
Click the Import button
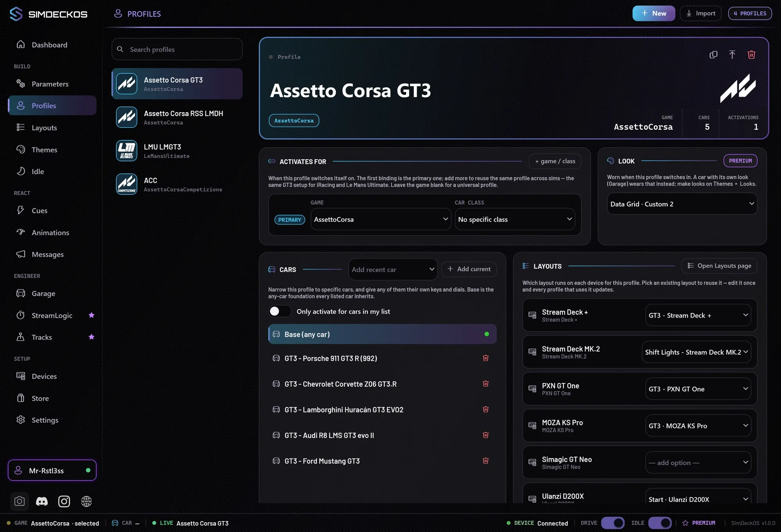pyautogui.click(x=700, y=13)
